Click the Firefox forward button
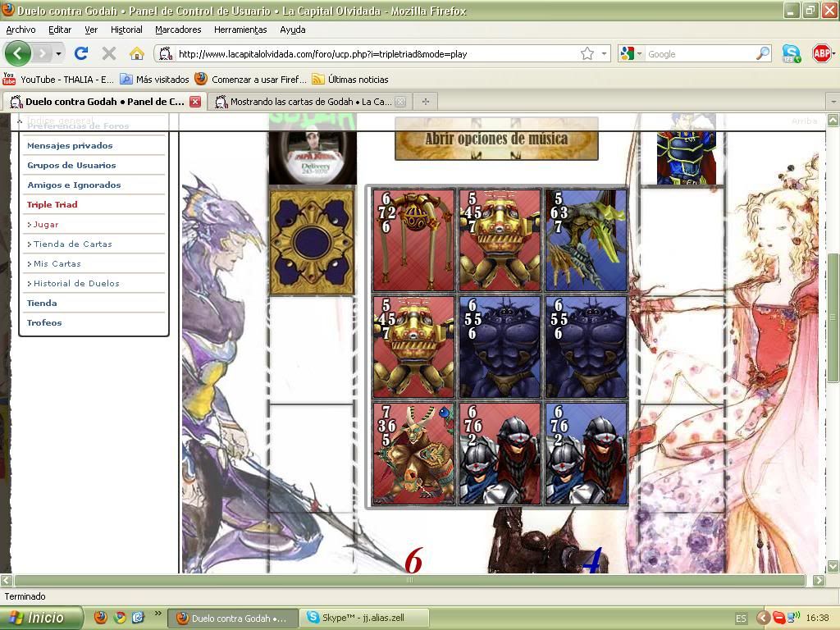Image resolution: width=840 pixels, height=630 pixels. [42, 53]
